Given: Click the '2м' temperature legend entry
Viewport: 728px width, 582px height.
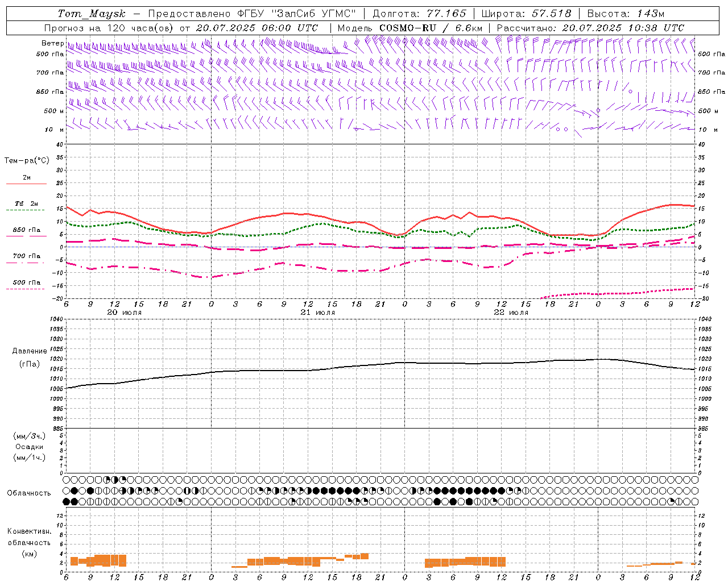Looking at the screenshot, I should (27, 178).
